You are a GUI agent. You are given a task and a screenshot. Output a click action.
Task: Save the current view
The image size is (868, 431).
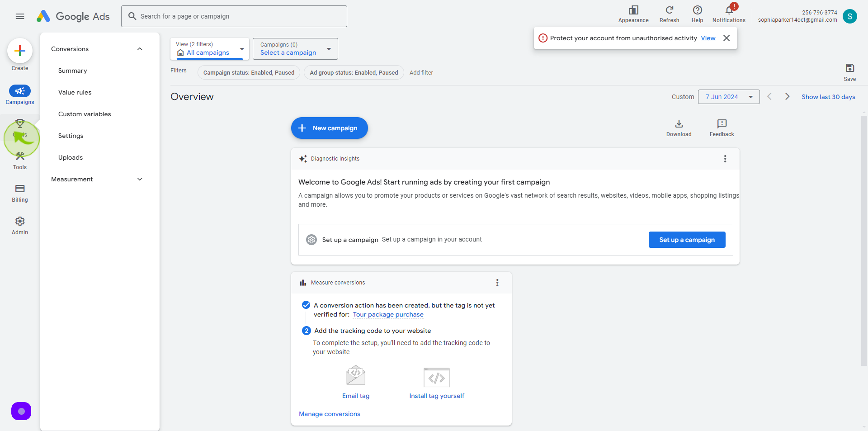point(850,72)
